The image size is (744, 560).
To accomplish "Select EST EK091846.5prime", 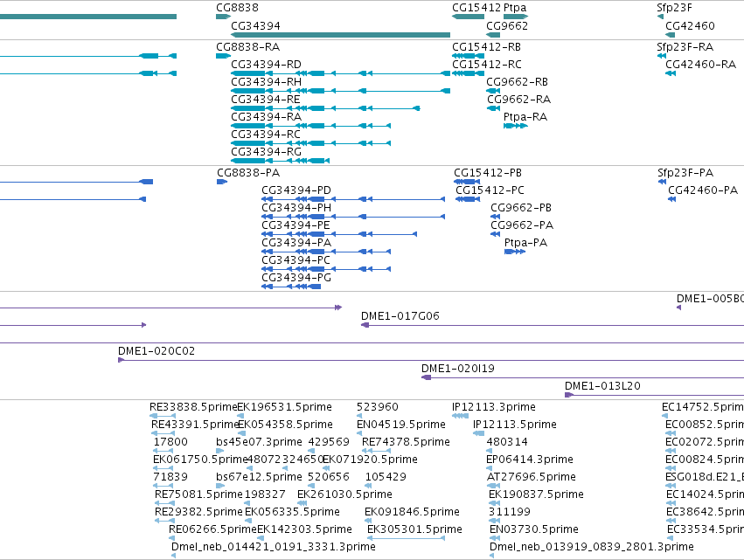I will [x=412, y=512].
